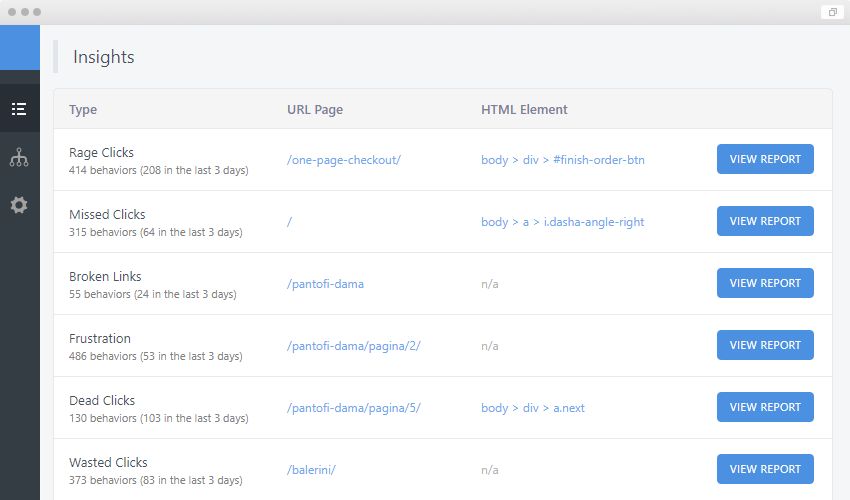
Task: Open the settings gear icon in sidebar
Action: point(19,205)
